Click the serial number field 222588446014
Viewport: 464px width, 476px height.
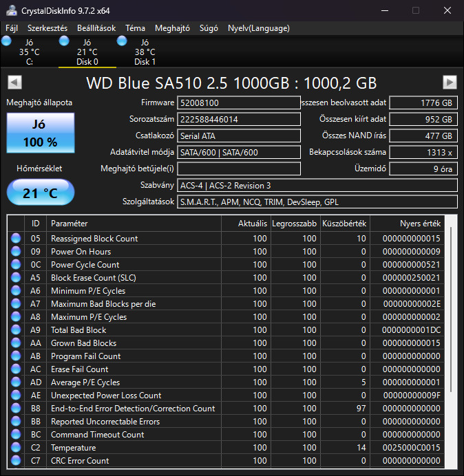tap(238, 119)
